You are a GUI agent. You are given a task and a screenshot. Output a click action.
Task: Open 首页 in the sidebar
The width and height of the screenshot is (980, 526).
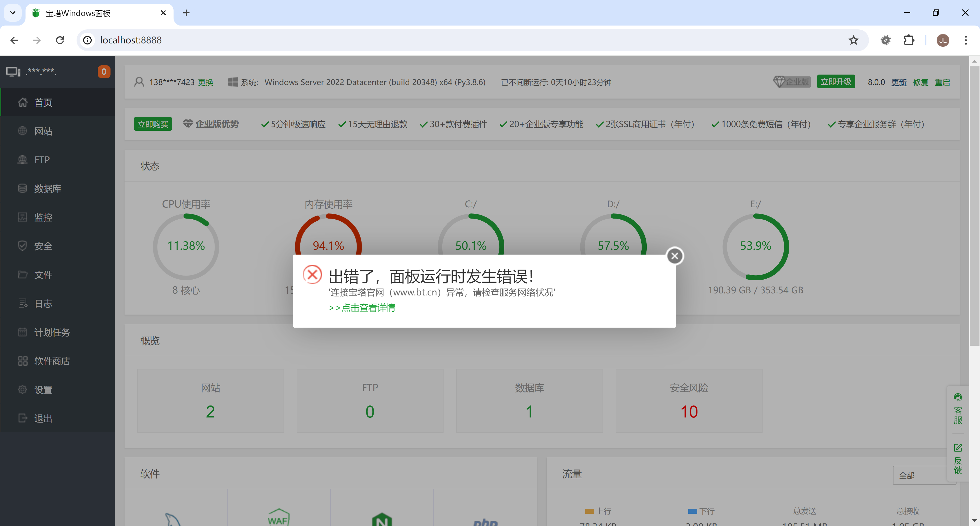coord(57,102)
